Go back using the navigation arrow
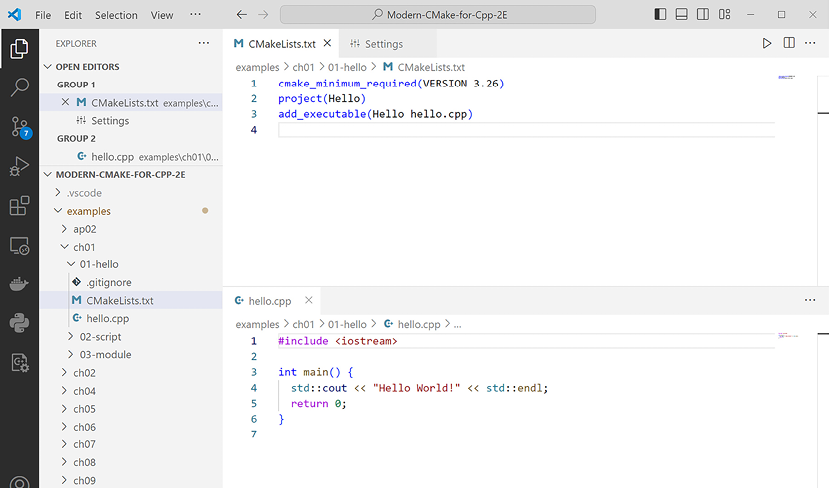 pos(242,15)
